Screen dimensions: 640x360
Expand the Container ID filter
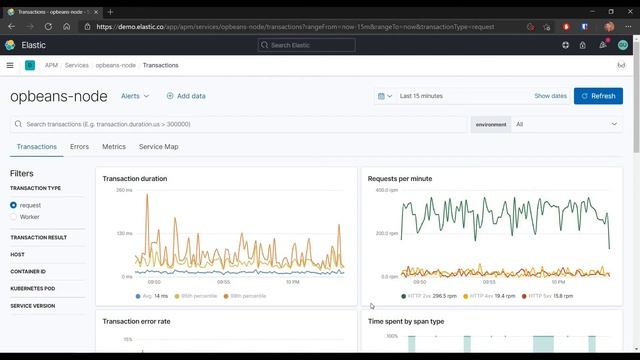pos(28,271)
